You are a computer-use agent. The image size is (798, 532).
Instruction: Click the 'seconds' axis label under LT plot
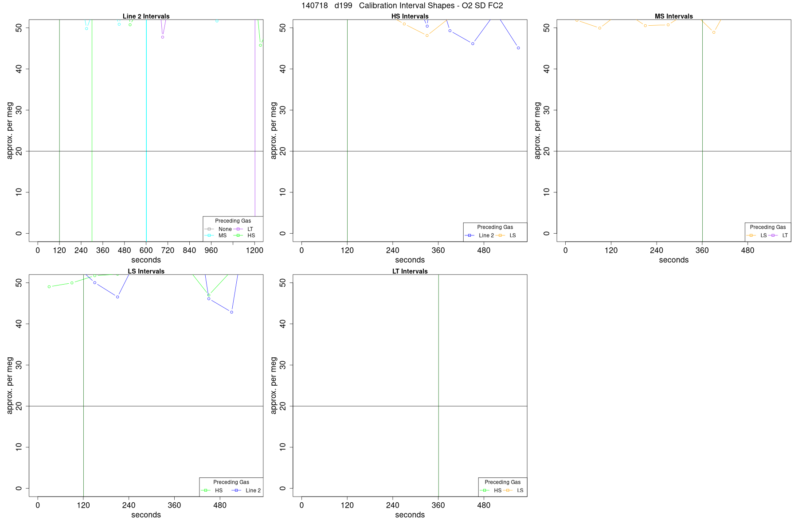tap(410, 515)
